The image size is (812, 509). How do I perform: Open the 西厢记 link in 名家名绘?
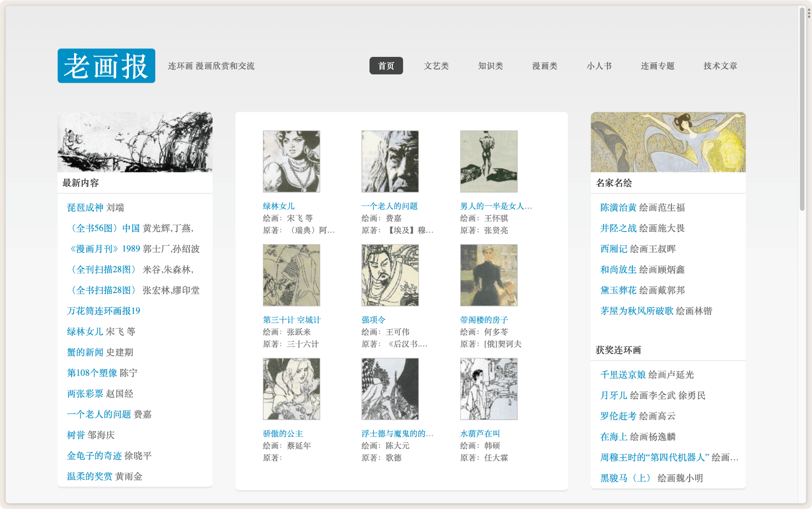pos(614,249)
